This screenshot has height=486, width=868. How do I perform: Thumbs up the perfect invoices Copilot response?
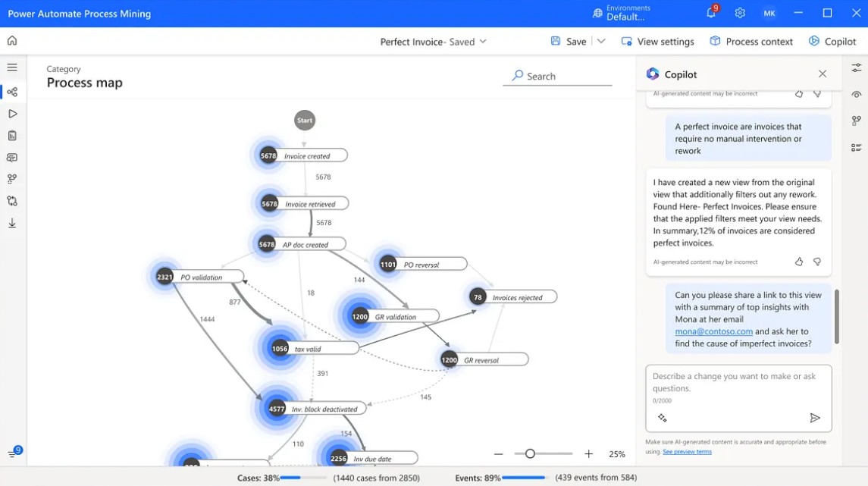799,262
